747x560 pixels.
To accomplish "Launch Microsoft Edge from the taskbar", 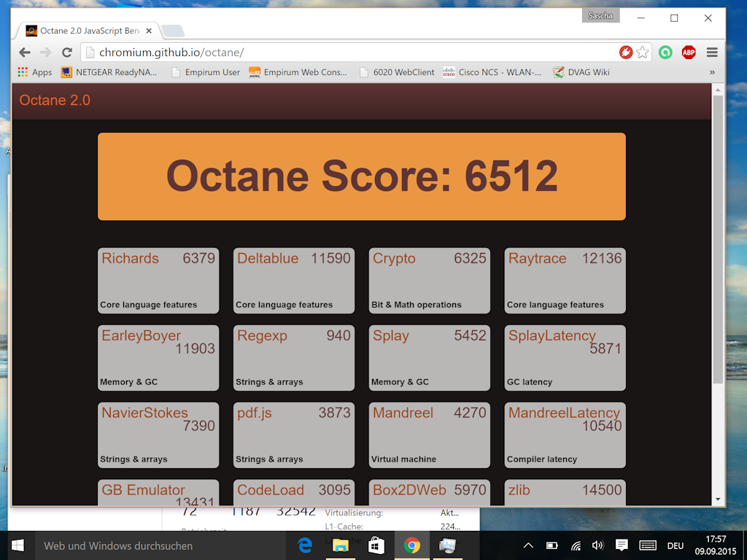I will (305, 545).
